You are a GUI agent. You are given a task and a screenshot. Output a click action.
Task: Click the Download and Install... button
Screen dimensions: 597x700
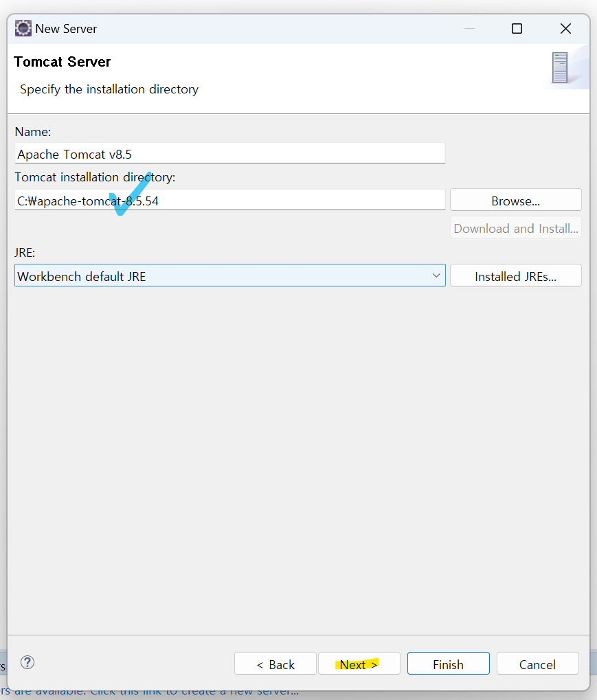pos(516,227)
